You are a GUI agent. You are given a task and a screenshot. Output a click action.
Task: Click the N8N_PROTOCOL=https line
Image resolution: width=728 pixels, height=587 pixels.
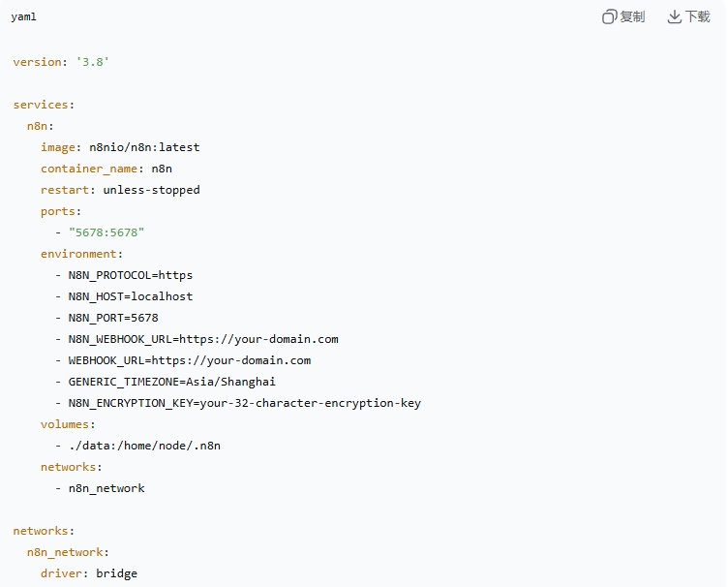coord(124,275)
